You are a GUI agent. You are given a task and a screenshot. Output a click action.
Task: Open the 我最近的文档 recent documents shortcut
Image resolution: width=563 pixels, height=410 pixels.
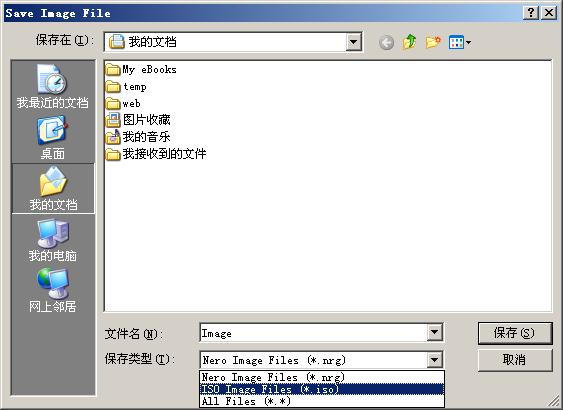tap(53, 86)
